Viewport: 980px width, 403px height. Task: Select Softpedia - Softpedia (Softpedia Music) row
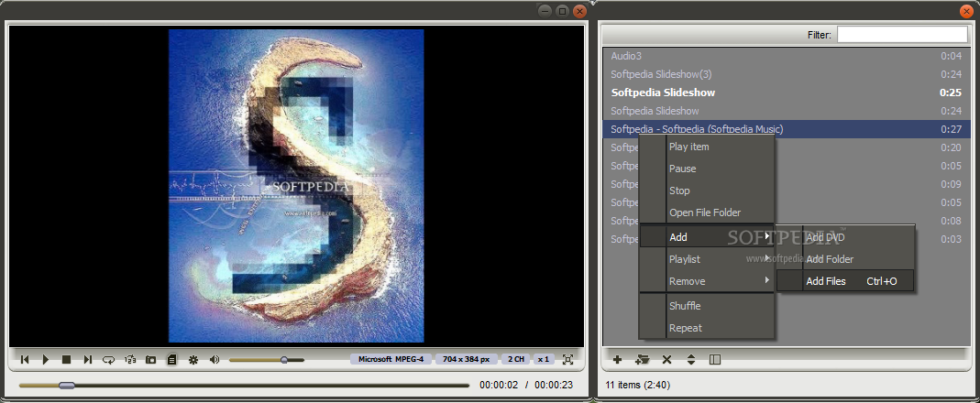787,129
